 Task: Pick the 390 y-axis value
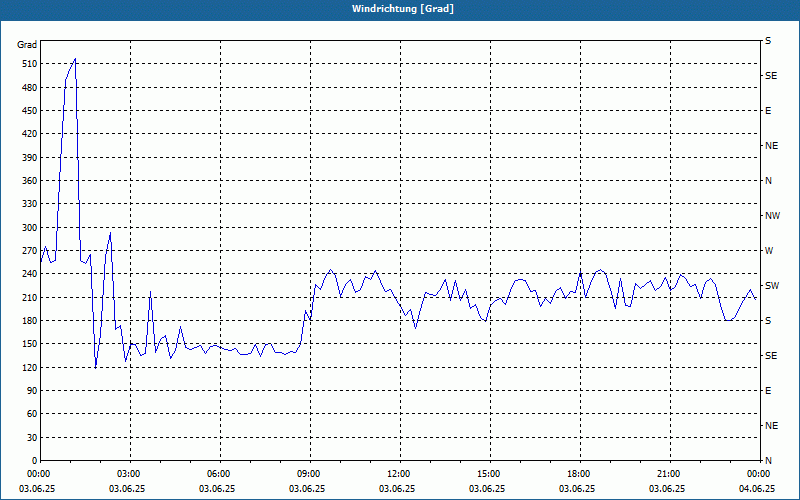click(x=30, y=158)
